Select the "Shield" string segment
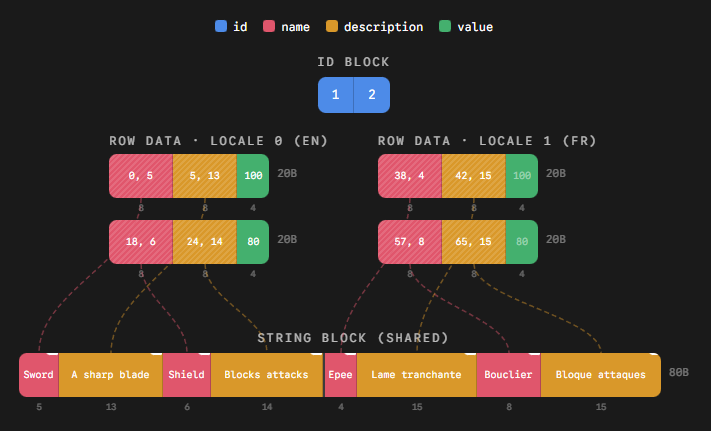This screenshot has height=431, width=711. pyautogui.click(x=187, y=375)
